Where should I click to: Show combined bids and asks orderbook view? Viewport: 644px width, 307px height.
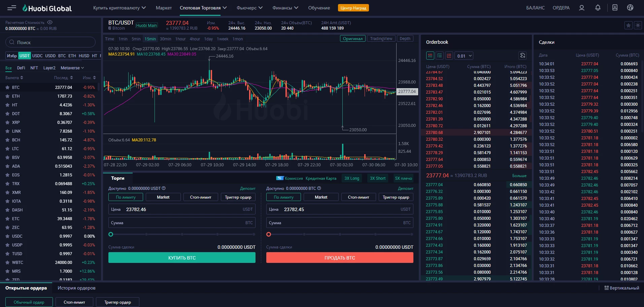point(430,56)
